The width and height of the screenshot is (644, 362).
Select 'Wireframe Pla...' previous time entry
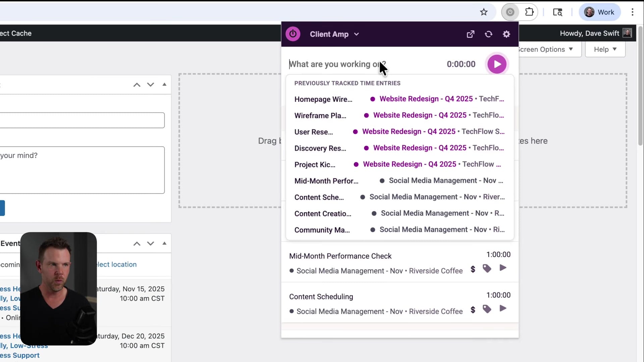[x=399, y=115]
